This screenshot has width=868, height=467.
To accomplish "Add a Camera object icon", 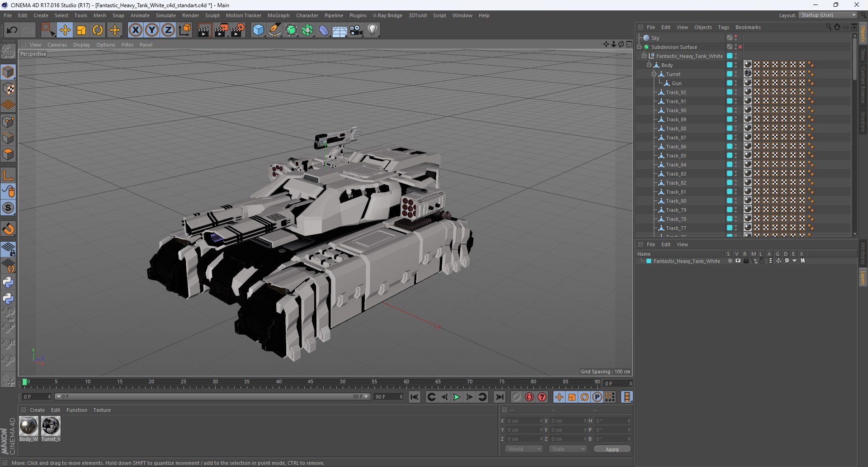I will pos(356,30).
